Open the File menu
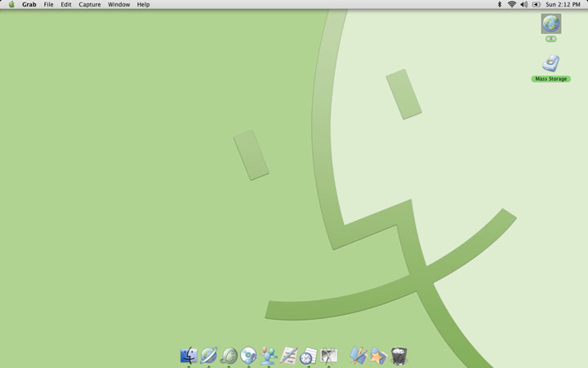 (48, 5)
